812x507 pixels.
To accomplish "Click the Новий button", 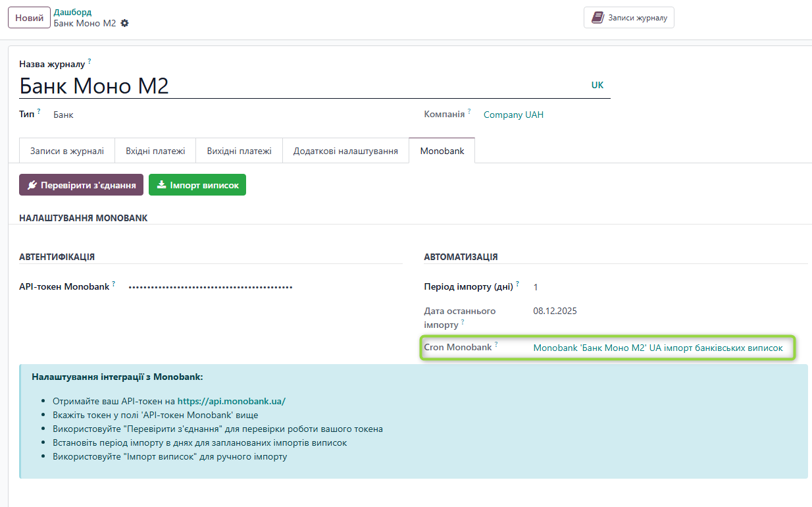I will tap(28, 17).
